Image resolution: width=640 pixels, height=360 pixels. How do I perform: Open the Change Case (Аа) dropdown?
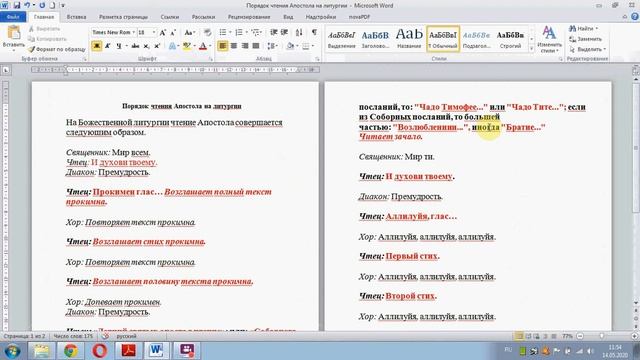189,32
